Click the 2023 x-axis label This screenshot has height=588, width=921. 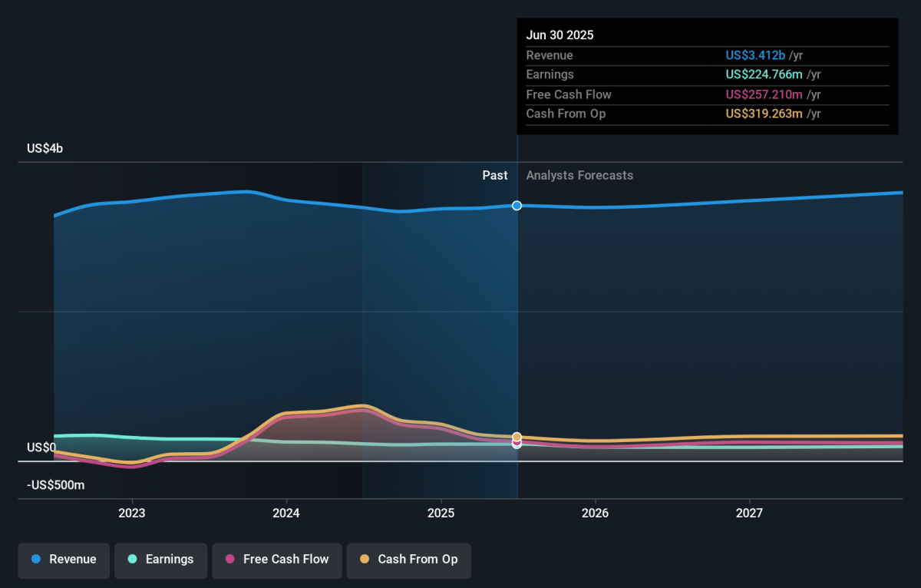click(132, 513)
